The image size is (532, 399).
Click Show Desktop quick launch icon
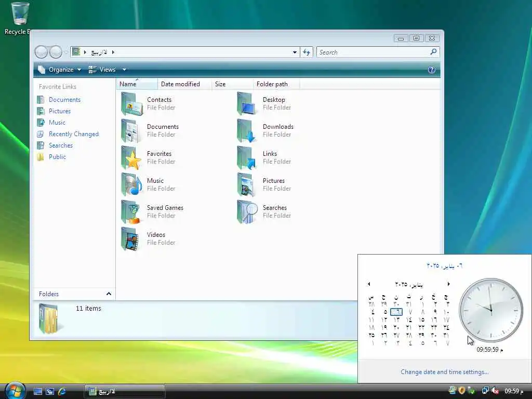(37, 392)
